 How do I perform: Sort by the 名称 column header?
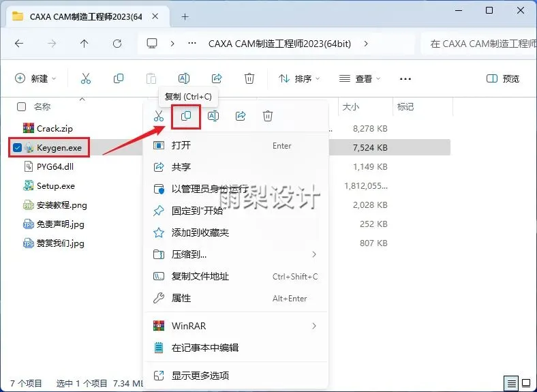click(x=42, y=106)
